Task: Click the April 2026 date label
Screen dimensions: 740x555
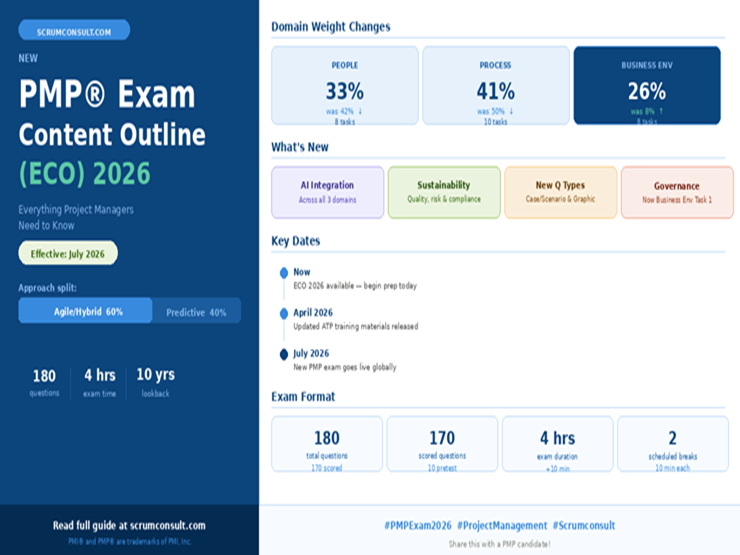Action: pos(313,312)
